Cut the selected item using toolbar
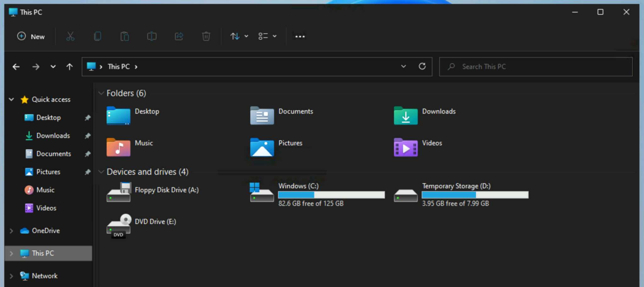The height and width of the screenshot is (287, 644). [70, 36]
